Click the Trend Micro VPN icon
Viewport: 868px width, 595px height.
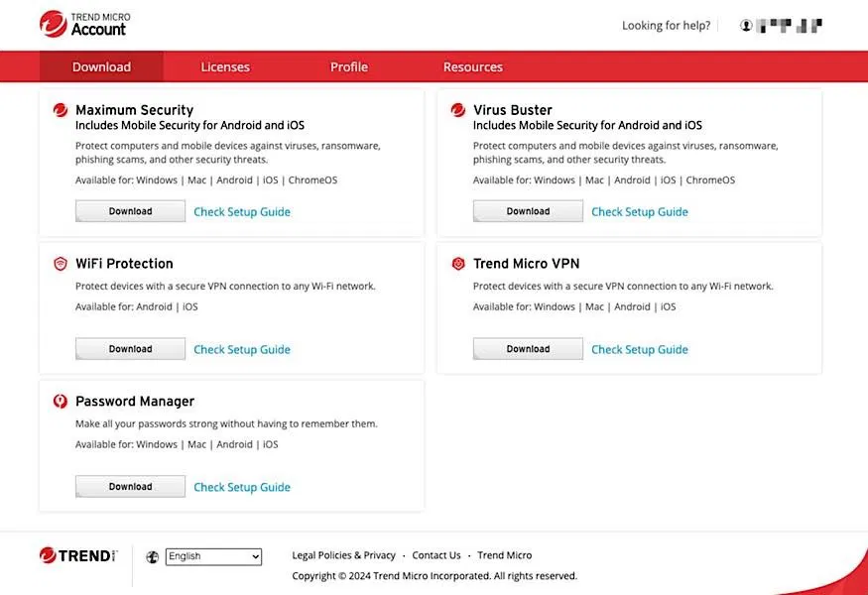[457, 264]
